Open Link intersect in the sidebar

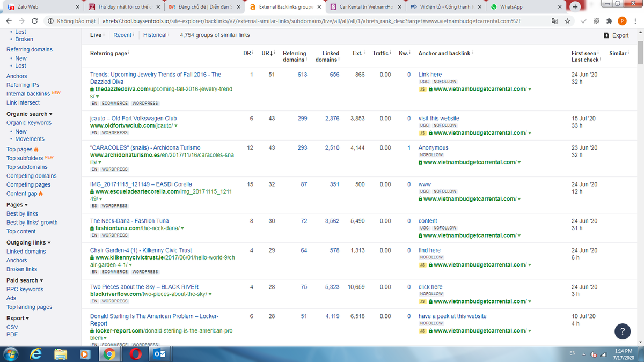click(x=23, y=102)
